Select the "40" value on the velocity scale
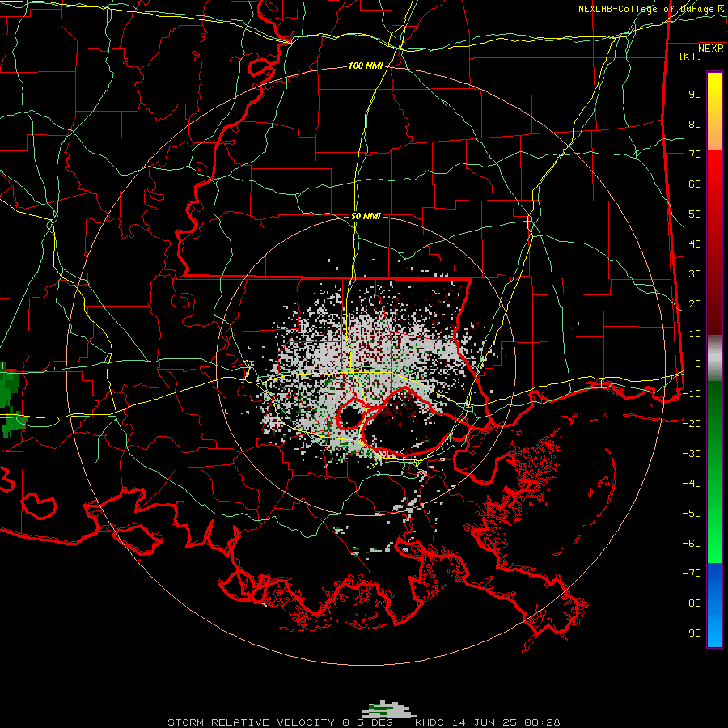Viewport: 728px width, 728px height. pyautogui.click(x=695, y=244)
